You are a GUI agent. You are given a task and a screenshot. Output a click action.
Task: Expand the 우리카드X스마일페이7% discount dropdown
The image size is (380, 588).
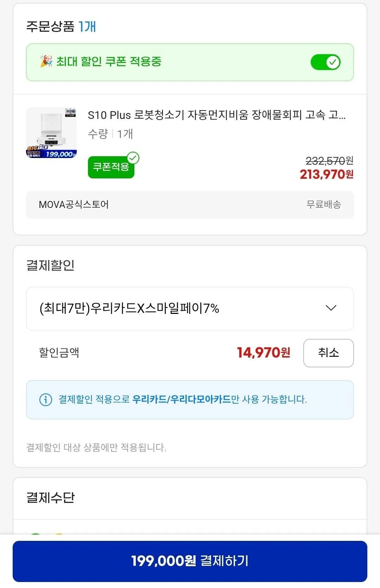pyautogui.click(x=190, y=309)
